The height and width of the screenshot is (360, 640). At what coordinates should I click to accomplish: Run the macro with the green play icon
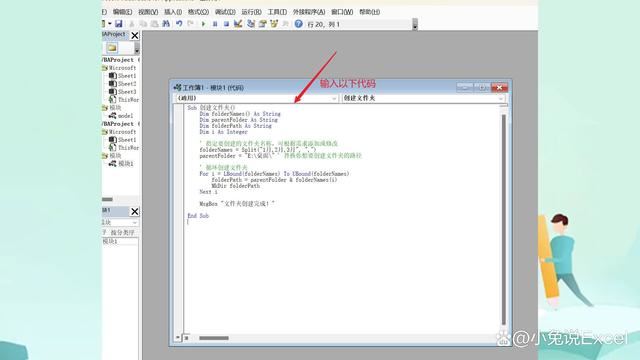(x=203, y=24)
